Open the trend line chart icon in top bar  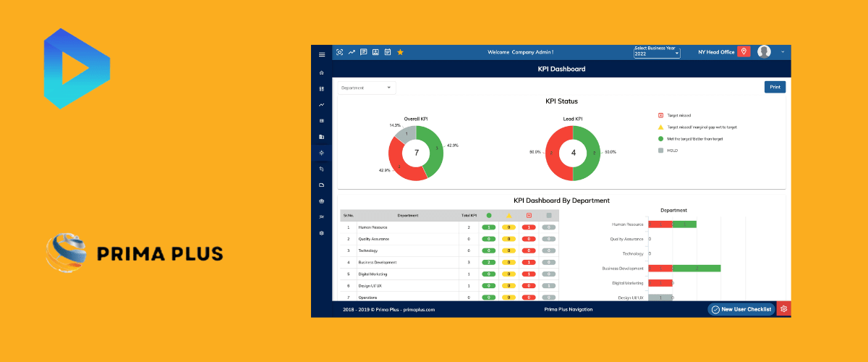(352, 52)
